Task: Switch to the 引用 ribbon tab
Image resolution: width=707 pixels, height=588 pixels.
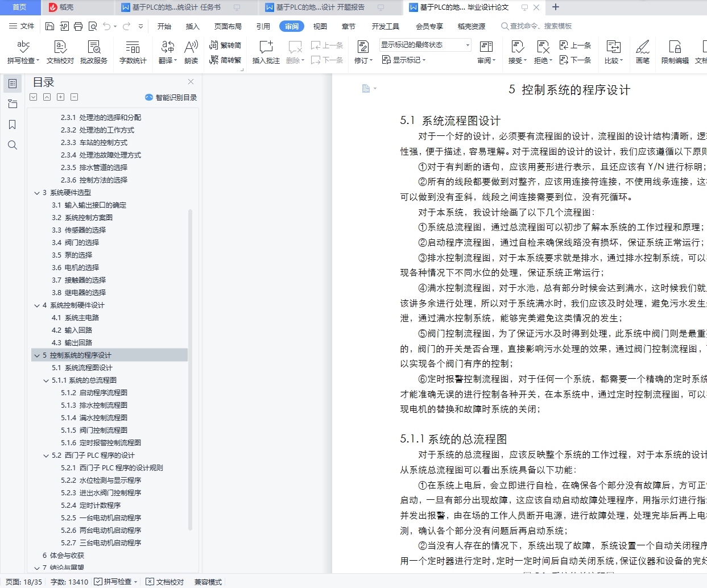Action: click(x=263, y=26)
